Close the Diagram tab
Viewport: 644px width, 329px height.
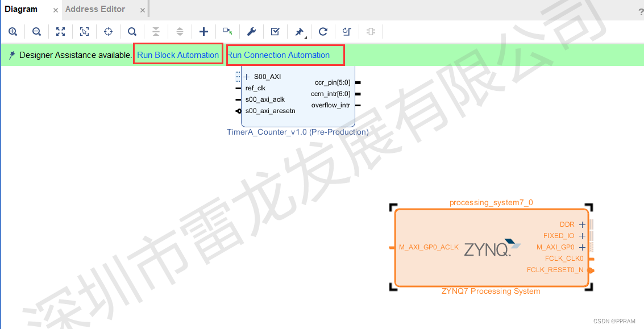[56, 10]
